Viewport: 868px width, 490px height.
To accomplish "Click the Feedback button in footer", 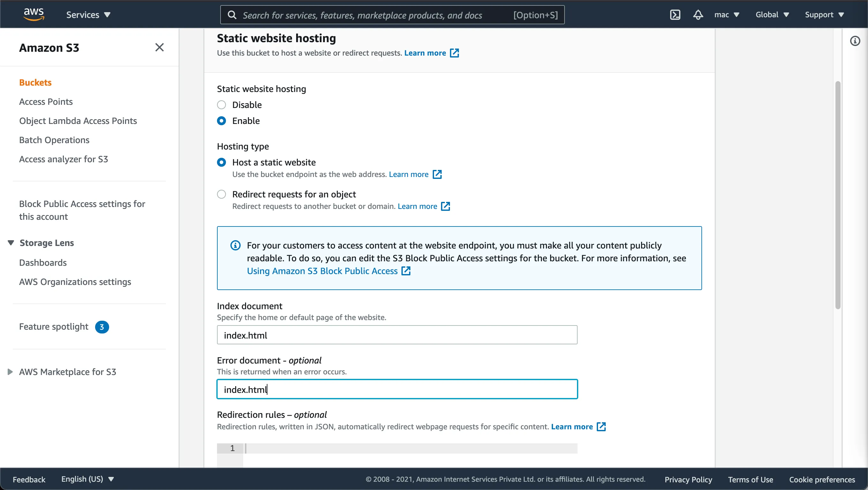I will [x=29, y=479].
